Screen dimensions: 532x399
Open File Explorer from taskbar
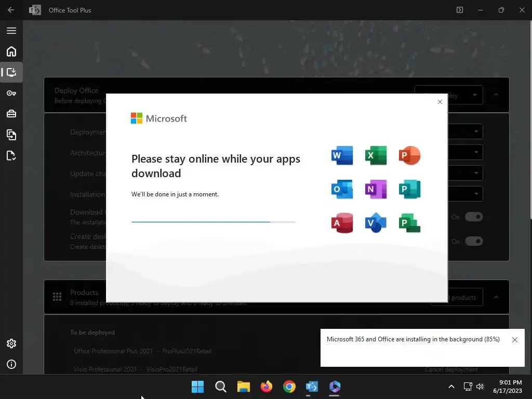coord(243,387)
